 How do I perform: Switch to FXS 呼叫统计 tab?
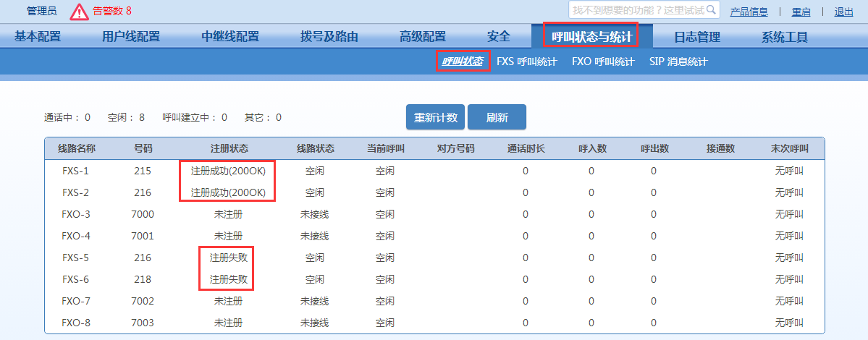point(526,61)
